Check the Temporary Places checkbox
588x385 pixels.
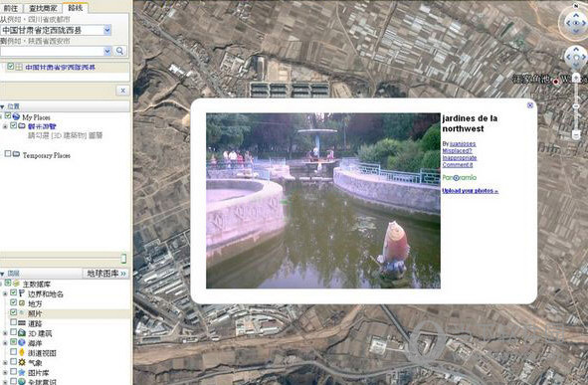tap(8, 153)
